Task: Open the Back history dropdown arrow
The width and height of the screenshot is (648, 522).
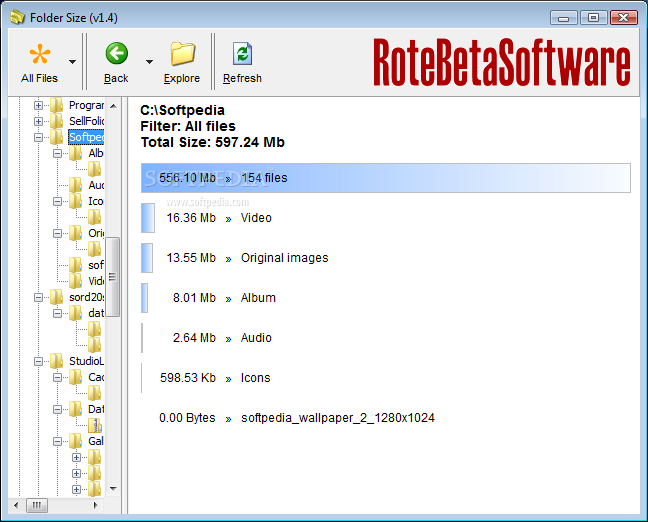Action: (x=149, y=62)
